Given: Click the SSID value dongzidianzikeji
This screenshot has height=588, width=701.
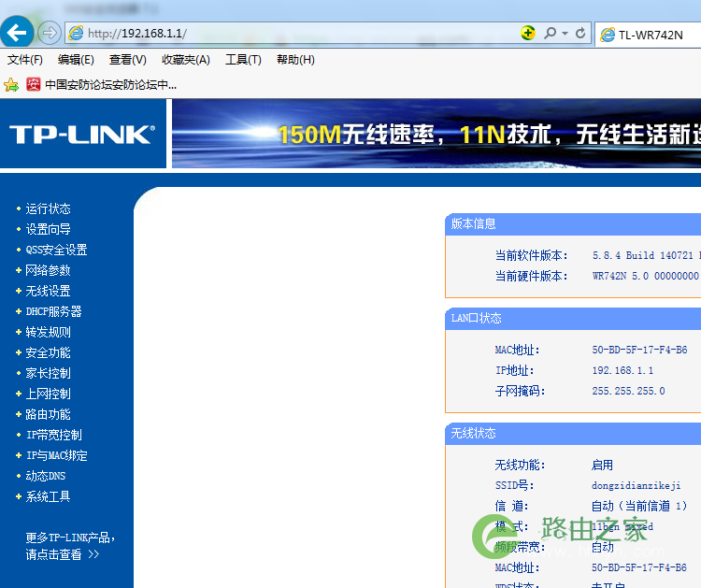Looking at the screenshot, I should (x=637, y=485).
